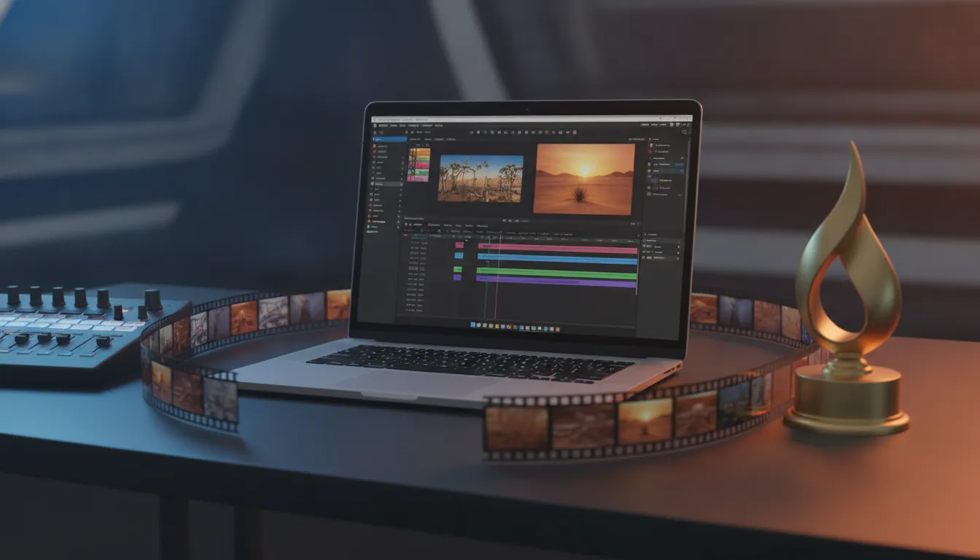Click the small green track color block
The width and height of the screenshot is (980, 560).
point(458,269)
